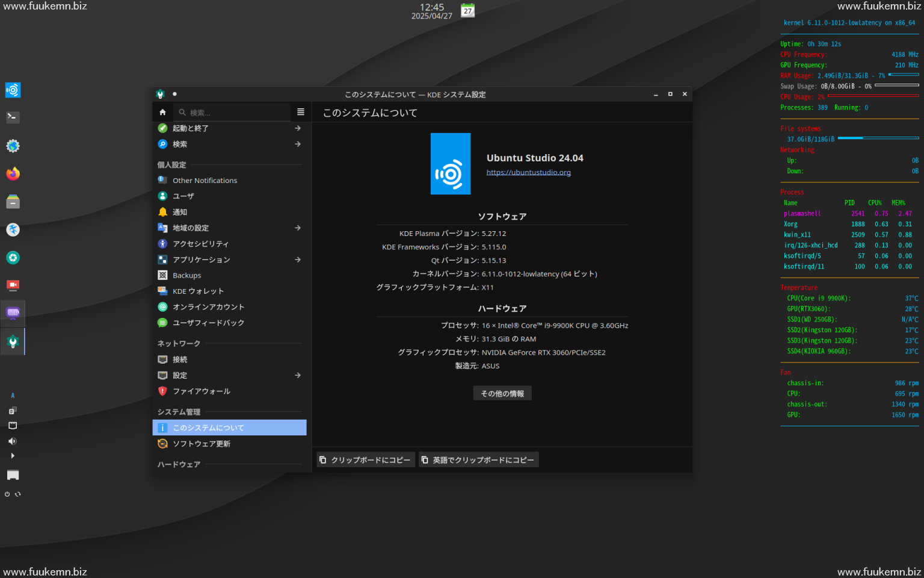Open the hamburger menu in settings sidebar
This screenshot has height=578, width=924.
301,112
